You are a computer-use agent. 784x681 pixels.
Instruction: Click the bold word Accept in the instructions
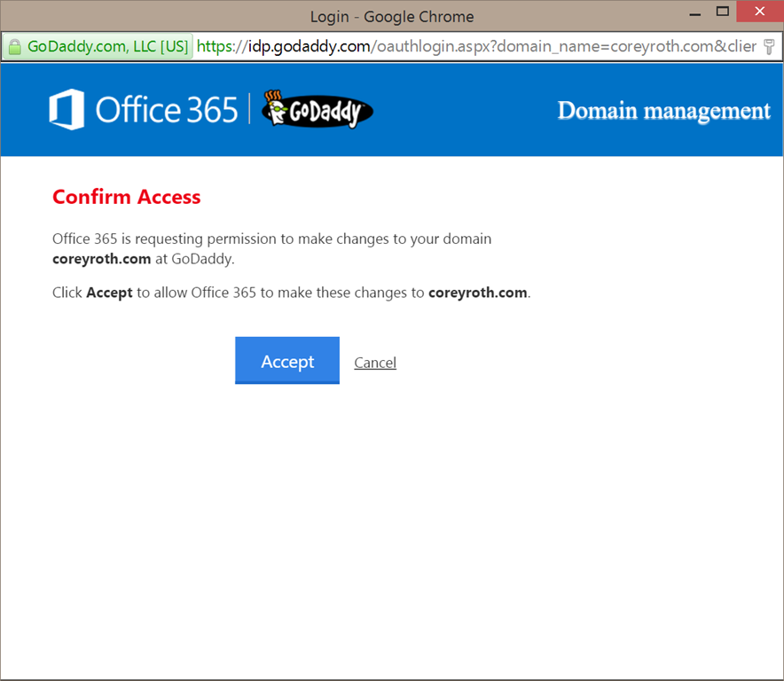[109, 293]
